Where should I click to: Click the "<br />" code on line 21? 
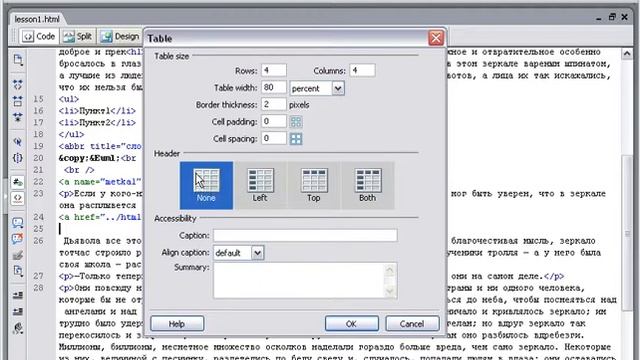[x=79, y=170]
